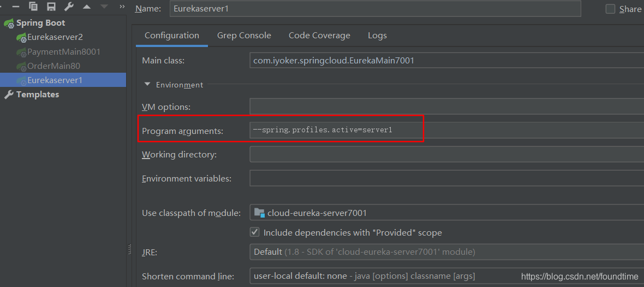Select PaymentMain8001 in the configuration tree
This screenshot has height=287, width=644.
(64, 52)
